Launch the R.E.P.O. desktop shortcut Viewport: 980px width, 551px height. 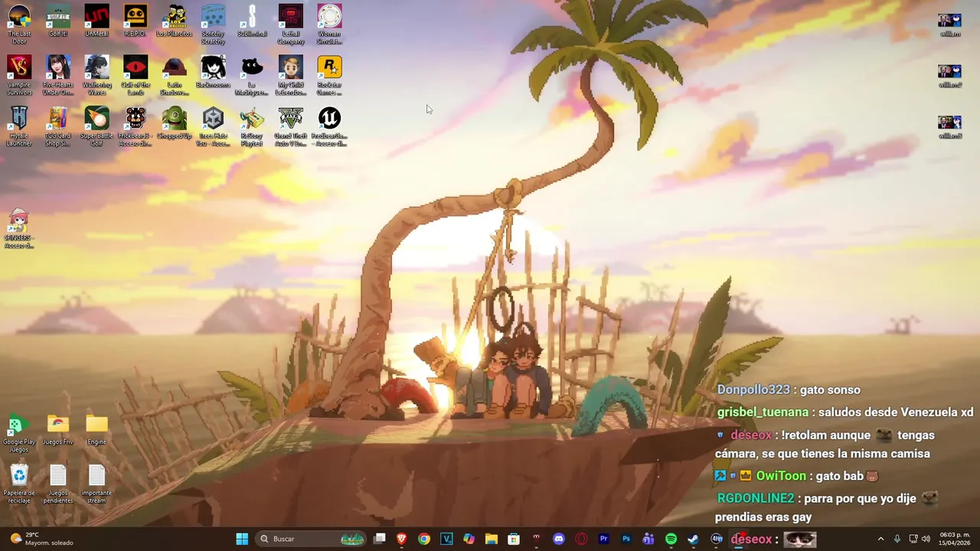(136, 21)
